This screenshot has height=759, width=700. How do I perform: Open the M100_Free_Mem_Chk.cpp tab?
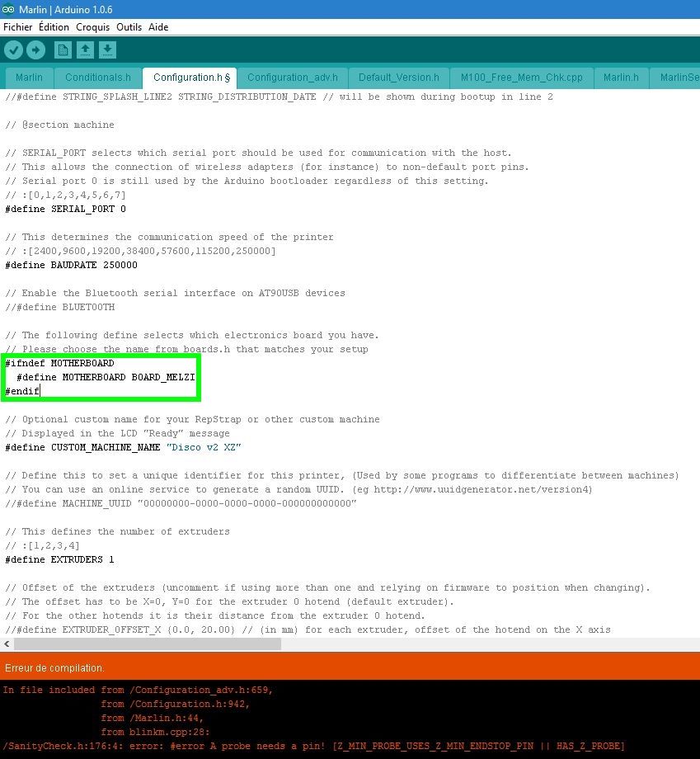coord(521,78)
